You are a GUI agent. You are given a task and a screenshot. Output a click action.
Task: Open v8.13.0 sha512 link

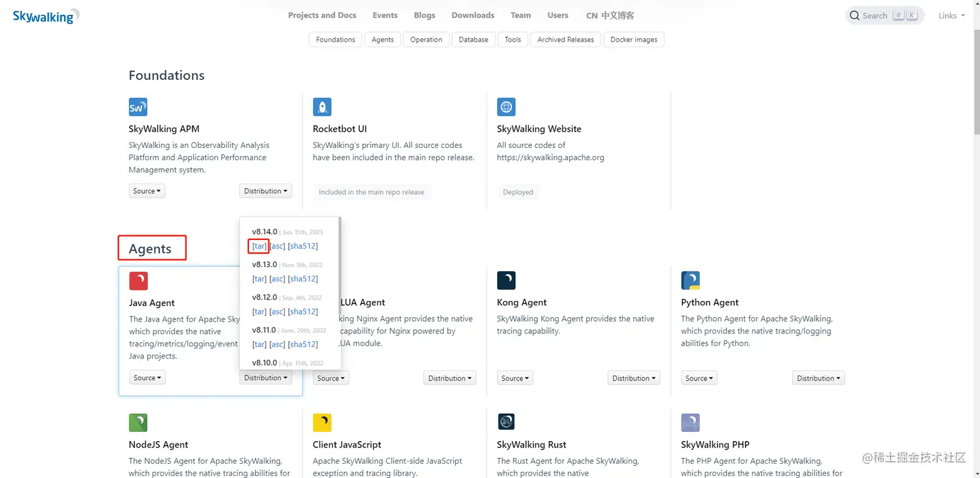(x=303, y=279)
